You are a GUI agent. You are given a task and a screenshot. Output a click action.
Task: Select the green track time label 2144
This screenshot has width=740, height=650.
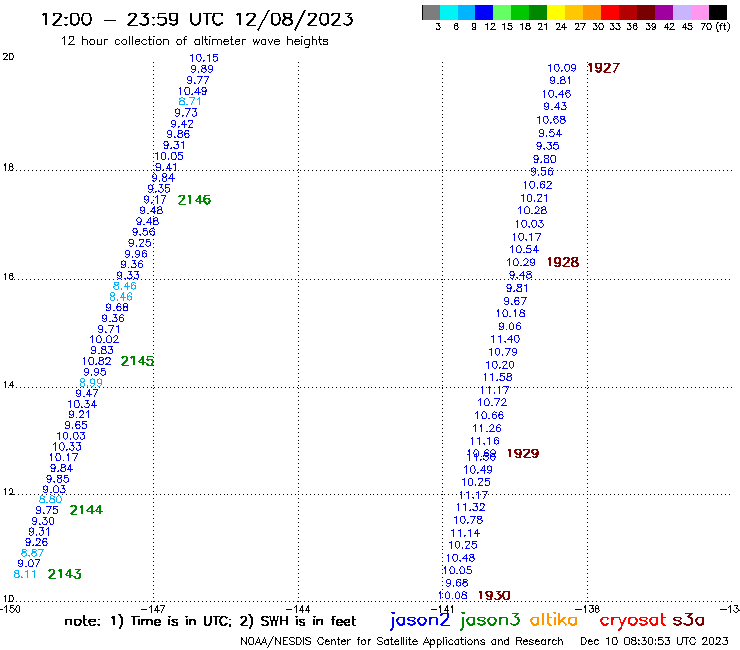[86, 510]
